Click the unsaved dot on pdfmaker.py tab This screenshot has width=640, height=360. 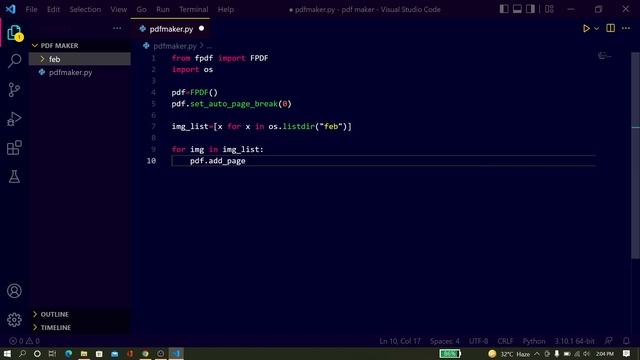(x=201, y=29)
